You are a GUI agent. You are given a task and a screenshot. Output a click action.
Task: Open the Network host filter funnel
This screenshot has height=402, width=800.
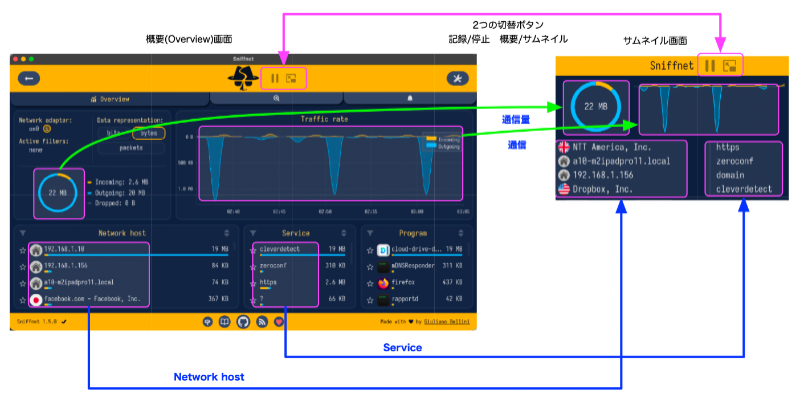point(23,233)
